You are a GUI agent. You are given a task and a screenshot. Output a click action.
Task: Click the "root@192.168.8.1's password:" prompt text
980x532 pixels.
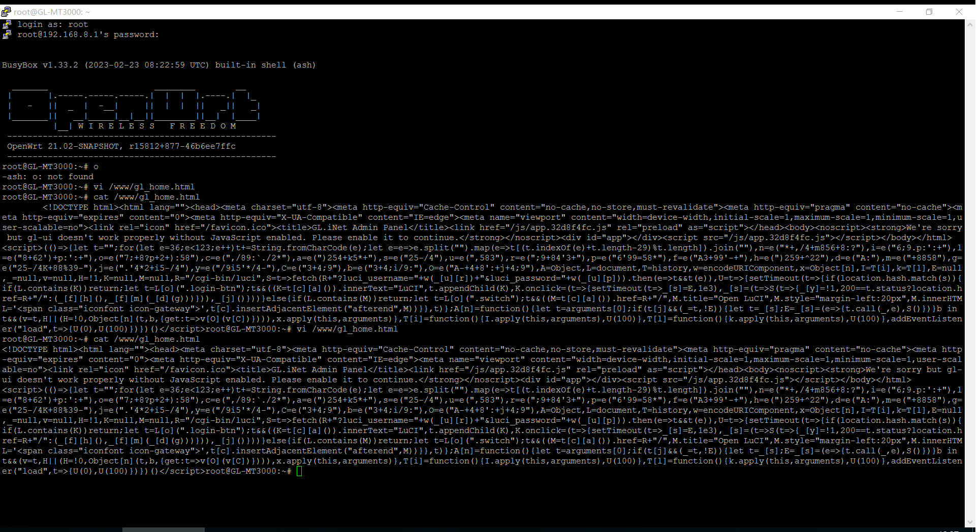pyautogui.click(x=88, y=35)
